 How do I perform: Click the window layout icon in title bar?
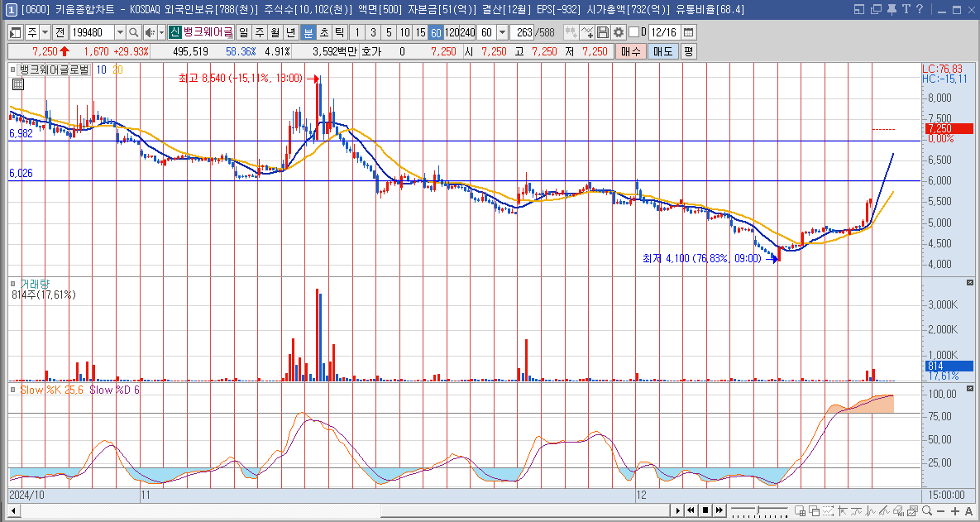(858, 9)
